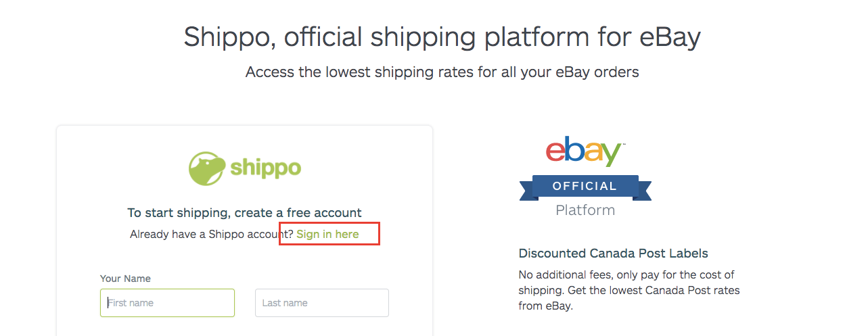Click the blue OFFICIAL ribbon badge
Viewport: 868px width, 336px height.
[585, 186]
